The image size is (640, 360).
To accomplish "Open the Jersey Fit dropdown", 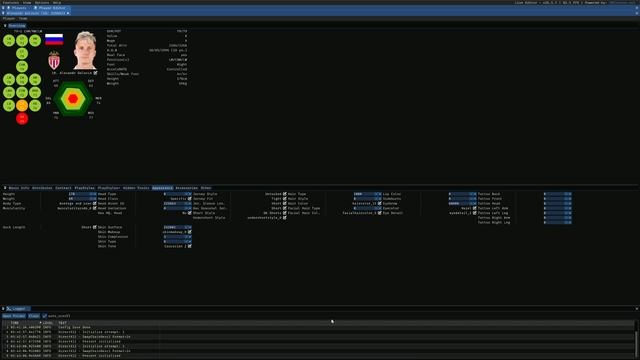I will coord(285,199).
